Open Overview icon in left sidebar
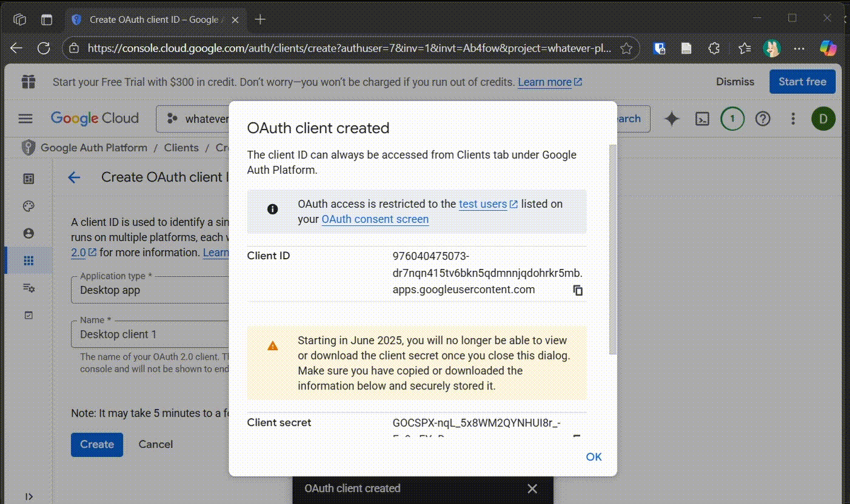 point(28,179)
